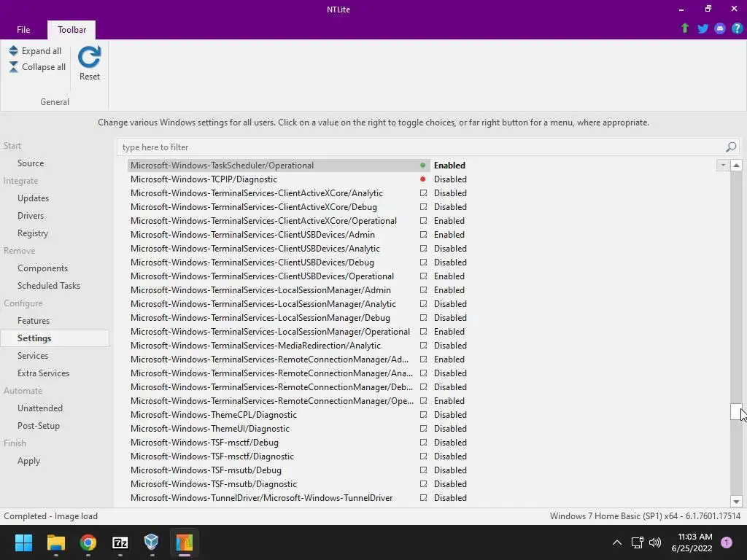Open the File menu
The height and width of the screenshot is (560, 747).
(x=23, y=29)
